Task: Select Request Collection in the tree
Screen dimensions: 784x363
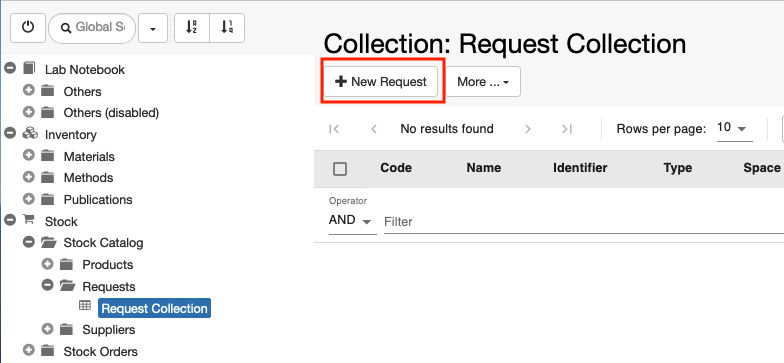Action: 154,308
